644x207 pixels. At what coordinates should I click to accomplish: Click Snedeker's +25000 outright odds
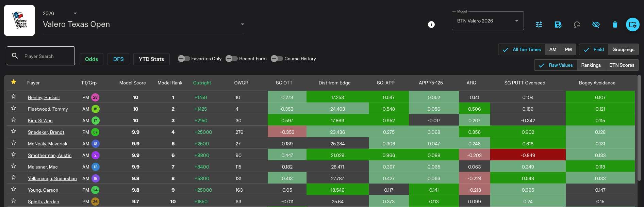click(203, 132)
